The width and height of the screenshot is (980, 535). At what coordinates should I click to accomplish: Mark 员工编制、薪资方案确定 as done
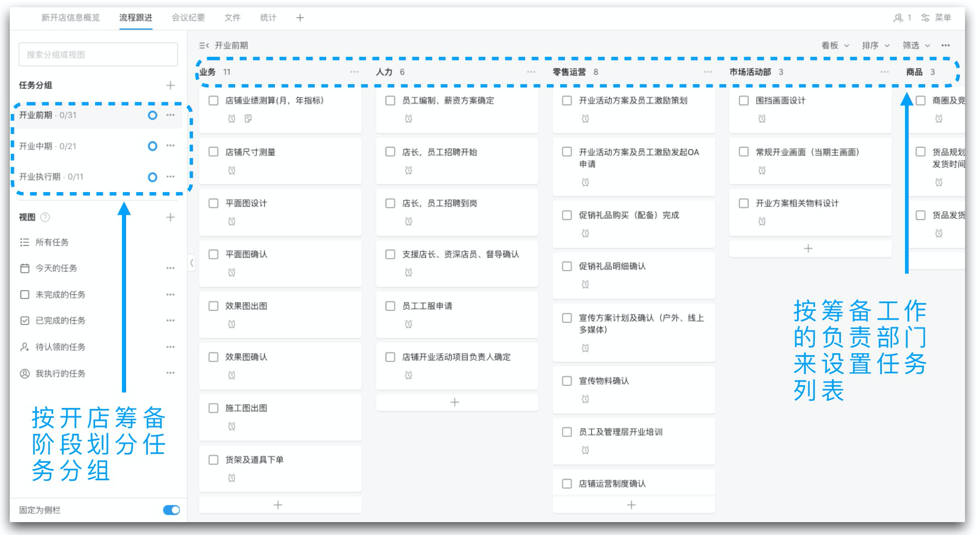[x=390, y=101]
